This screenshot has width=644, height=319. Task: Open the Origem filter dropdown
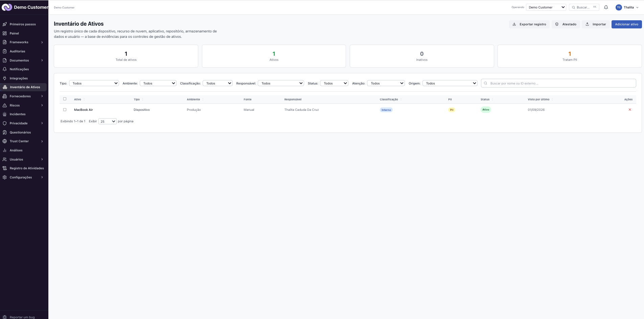point(450,83)
